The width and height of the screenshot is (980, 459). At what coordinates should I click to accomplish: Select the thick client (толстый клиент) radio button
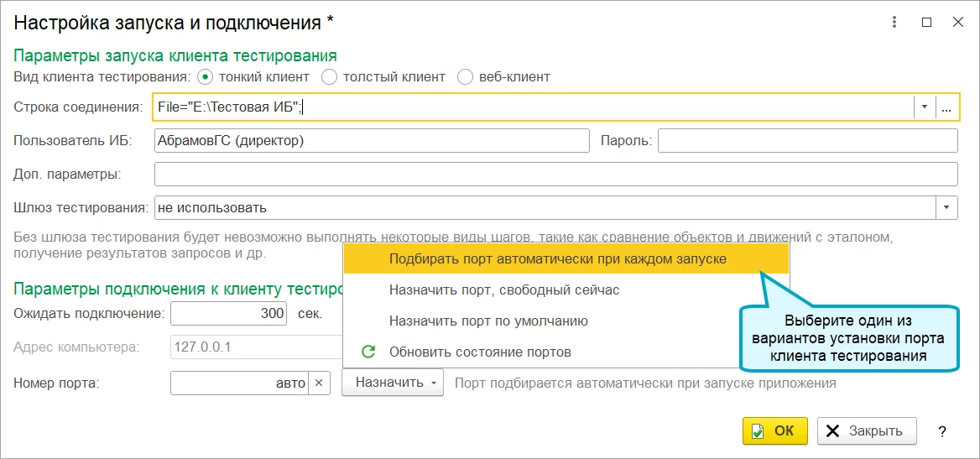pyautogui.click(x=330, y=77)
